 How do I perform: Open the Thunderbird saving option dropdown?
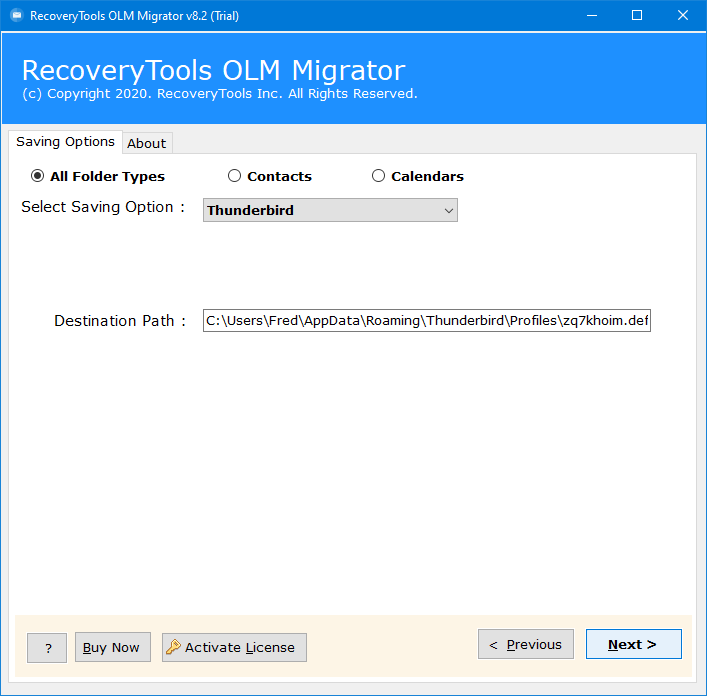tap(330, 210)
